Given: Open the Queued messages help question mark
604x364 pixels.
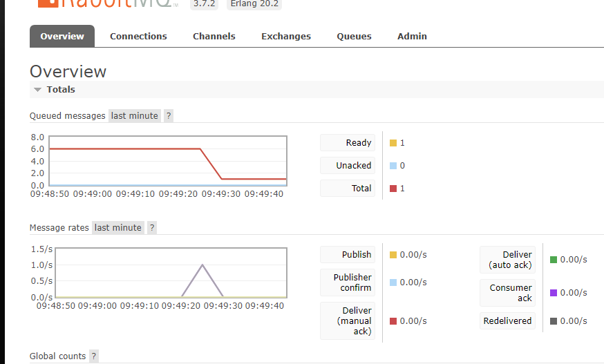Looking at the screenshot, I should [169, 115].
